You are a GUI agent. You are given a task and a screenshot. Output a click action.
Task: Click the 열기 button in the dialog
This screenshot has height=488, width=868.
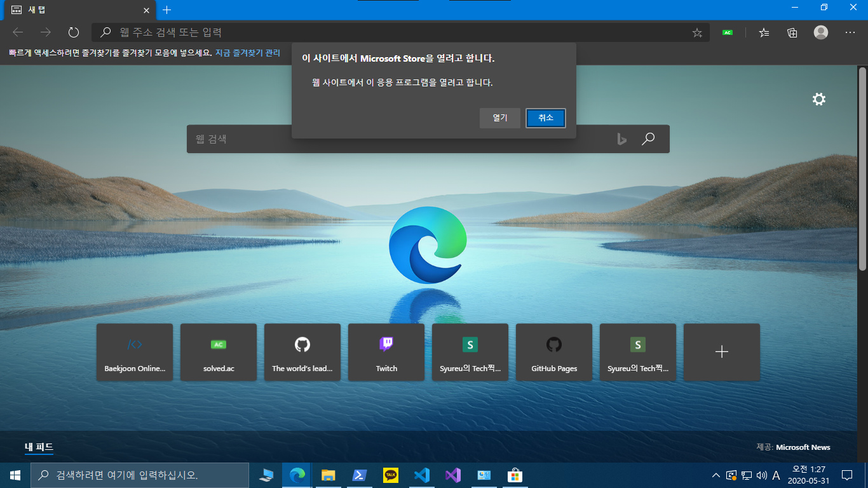[x=500, y=118]
